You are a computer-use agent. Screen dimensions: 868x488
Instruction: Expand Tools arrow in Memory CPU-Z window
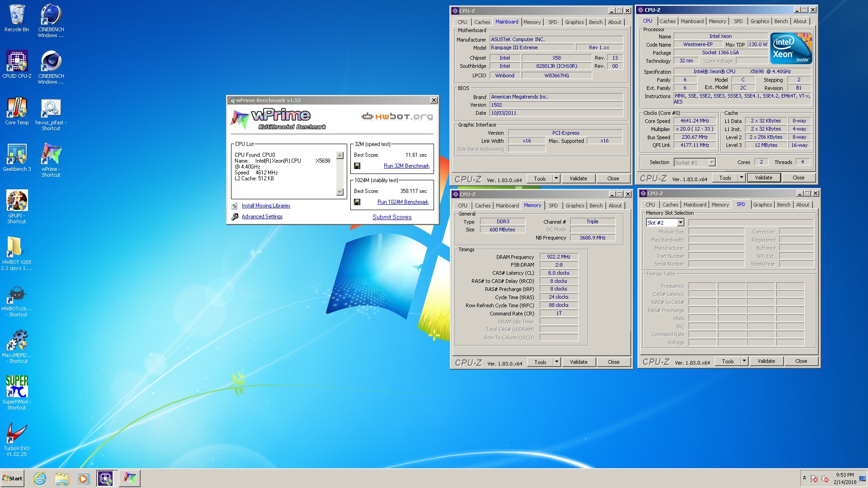coord(557,362)
